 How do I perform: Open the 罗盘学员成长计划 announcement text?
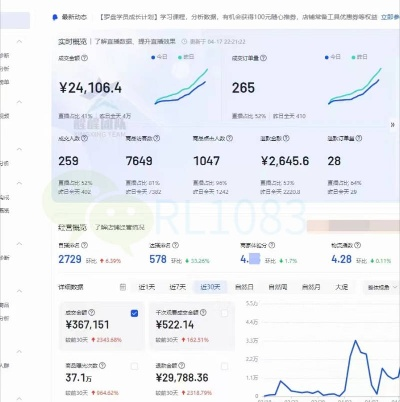coord(238,17)
